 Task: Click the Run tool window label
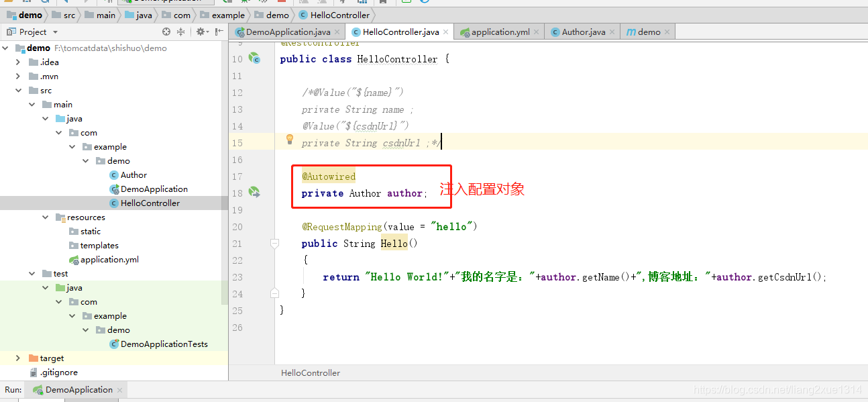pyautogui.click(x=13, y=390)
